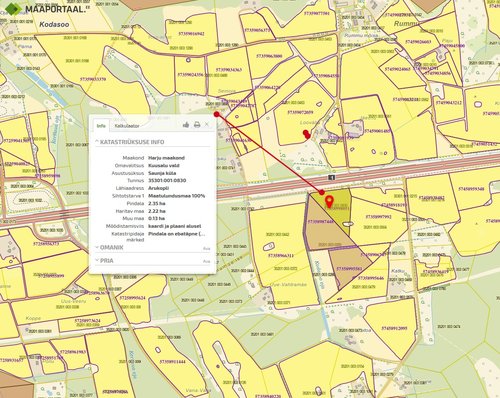Expand the PRIA section
500x398 pixels.
(107, 261)
